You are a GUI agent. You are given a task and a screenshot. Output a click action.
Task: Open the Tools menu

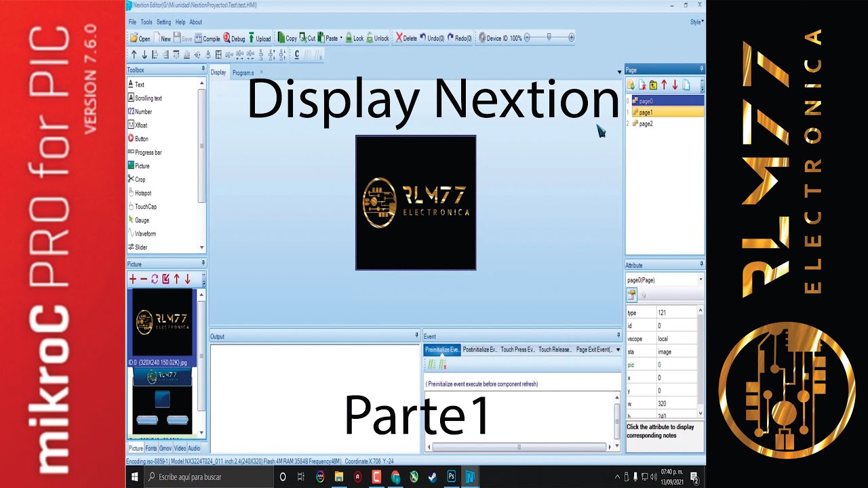(146, 22)
